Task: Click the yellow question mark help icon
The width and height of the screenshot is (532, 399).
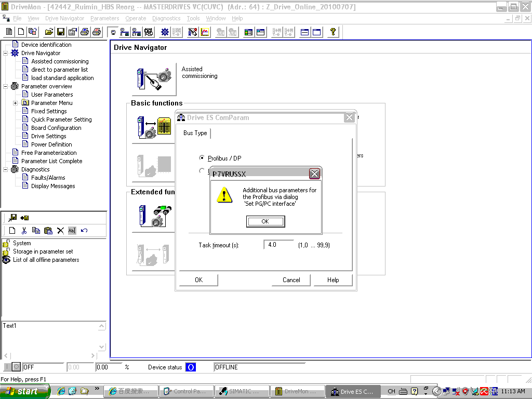Action: coord(333,32)
